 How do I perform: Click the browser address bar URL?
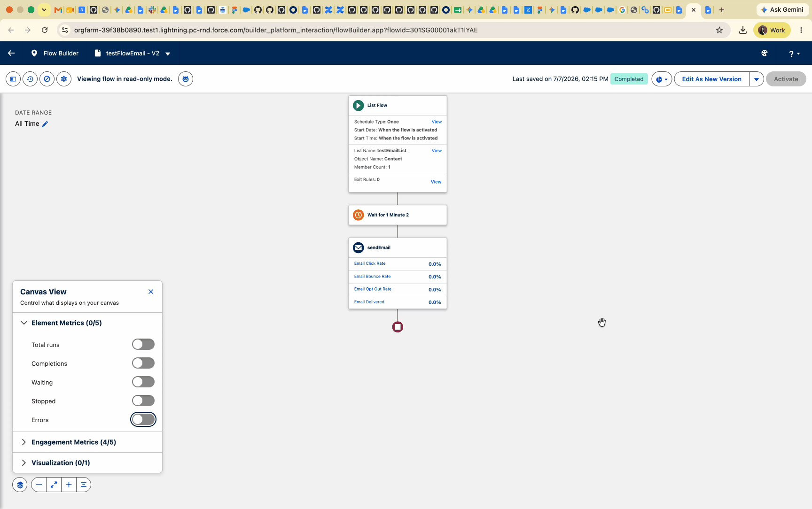click(x=276, y=30)
